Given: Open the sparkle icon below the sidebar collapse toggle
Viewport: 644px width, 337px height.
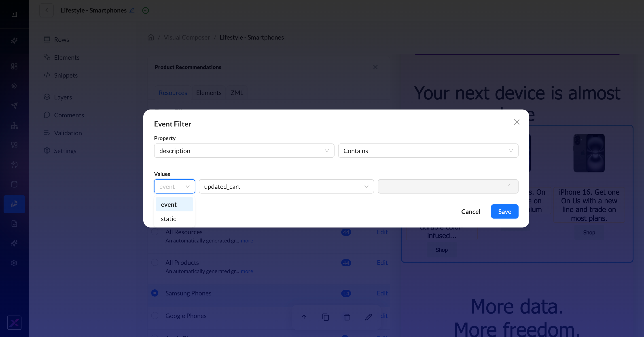Looking at the screenshot, I should tap(14, 40).
